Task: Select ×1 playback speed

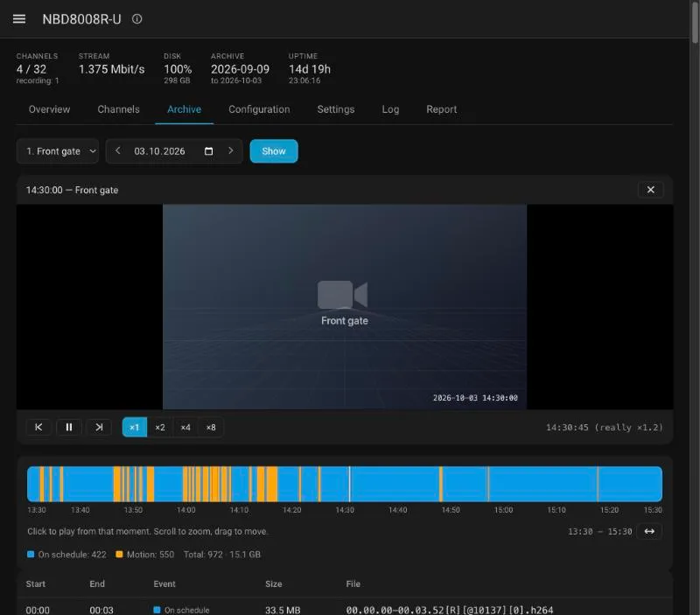Action: pyautogui.click(x=135, y=427)
